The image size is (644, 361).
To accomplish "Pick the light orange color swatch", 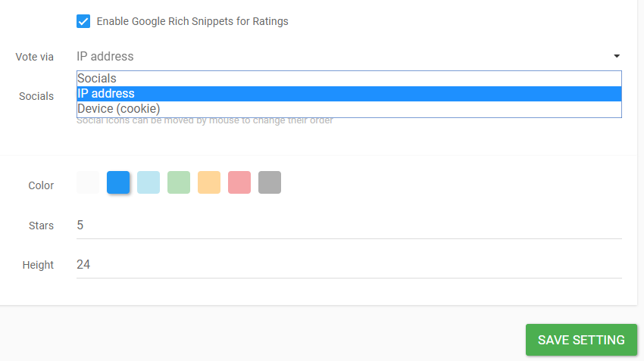I will (x=209, y=182).
